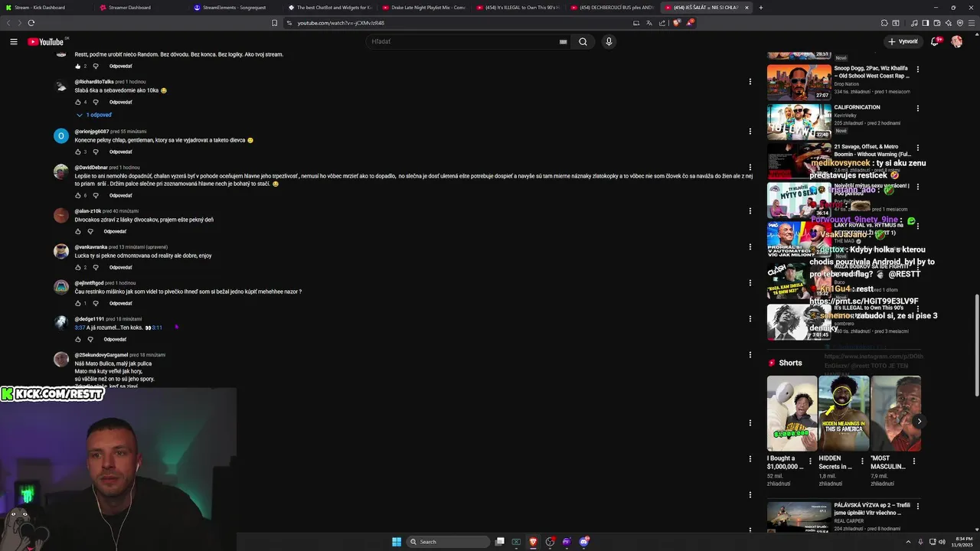Open options menu for @orionjpg6087 comment
The image size is (980, 551).
point(750,131)
